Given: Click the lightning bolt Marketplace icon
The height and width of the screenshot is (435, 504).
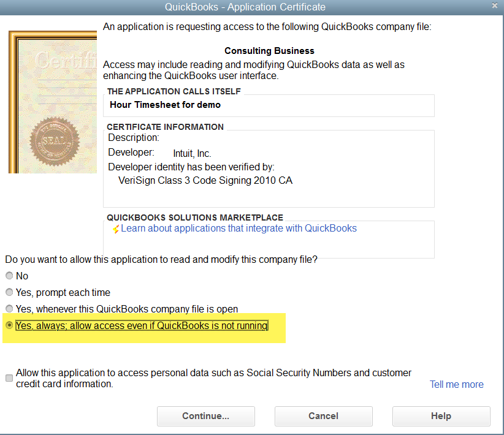Looking at the screenshot, I should pos(115,228).
